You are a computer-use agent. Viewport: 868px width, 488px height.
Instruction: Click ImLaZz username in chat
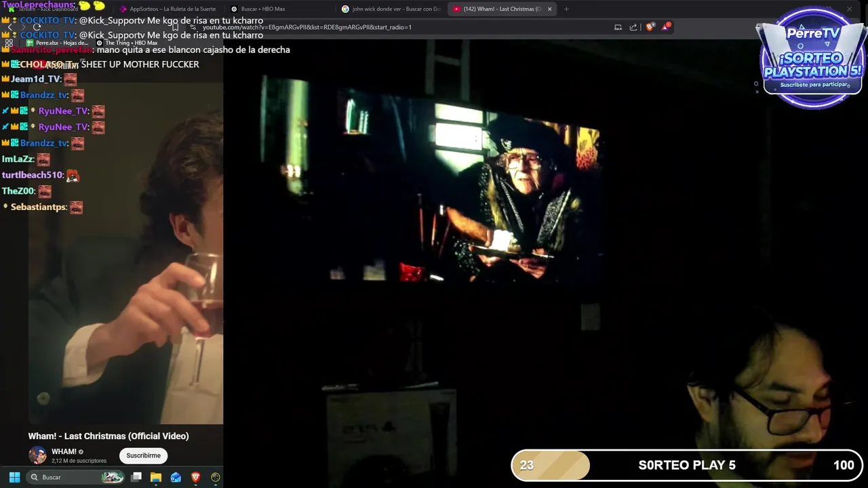(x=18, y=159)
